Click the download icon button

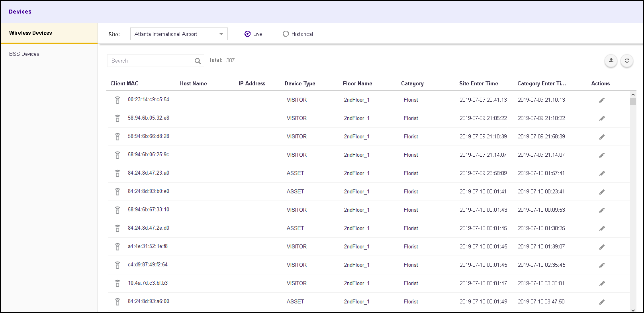coord(611,61)
